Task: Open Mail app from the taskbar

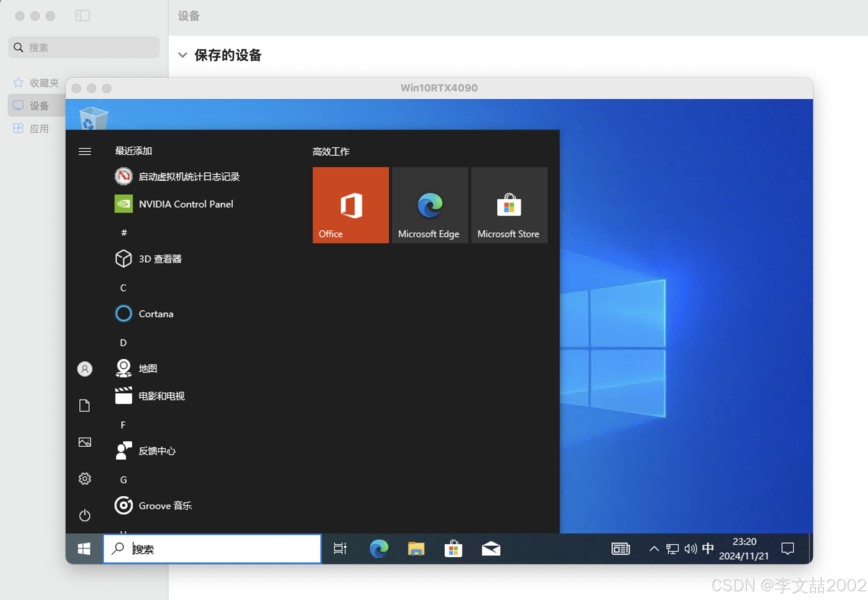Action: point(491,549)
